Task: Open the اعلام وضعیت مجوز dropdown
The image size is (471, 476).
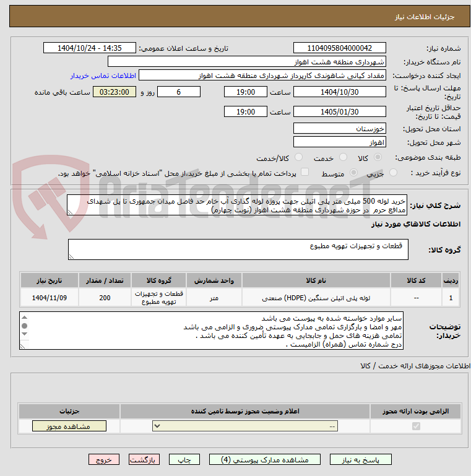Action: pyautogui.click(x=245, y=426)
